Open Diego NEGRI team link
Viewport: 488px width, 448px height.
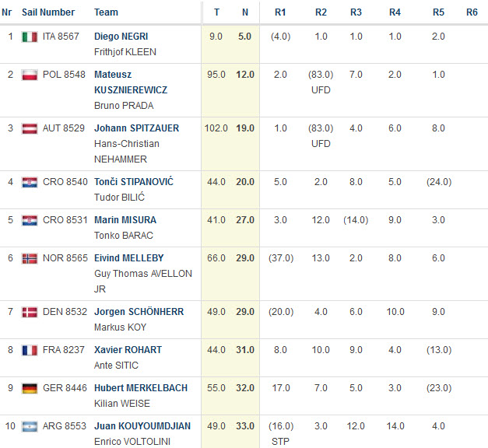click(x=121, y=37)
